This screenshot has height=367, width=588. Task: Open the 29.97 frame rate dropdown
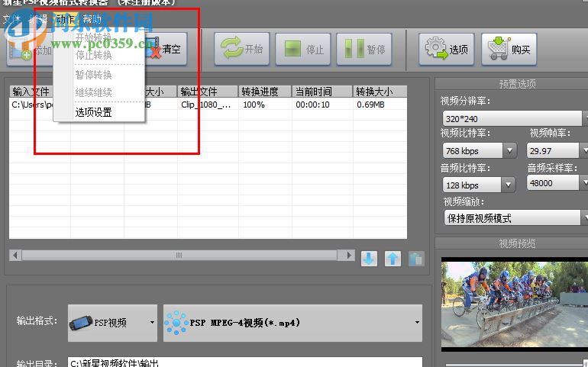pos(557,151)
